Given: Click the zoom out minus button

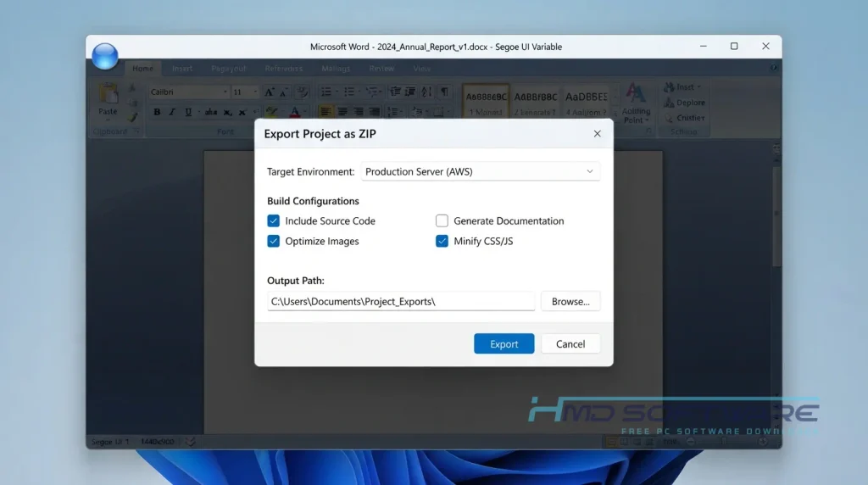Looking at the screenshot, I should [x=690, y=441].
